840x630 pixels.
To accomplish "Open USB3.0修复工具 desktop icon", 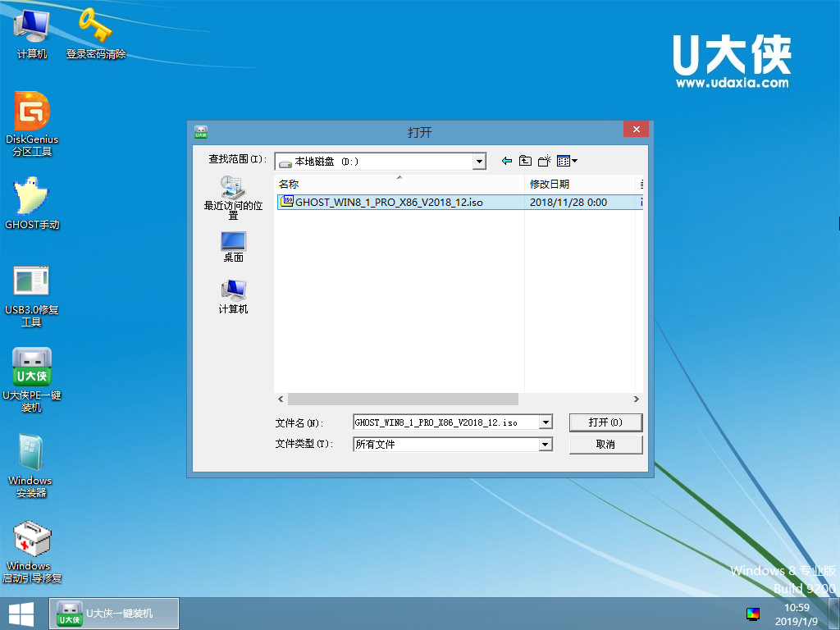I will point(32,296).
